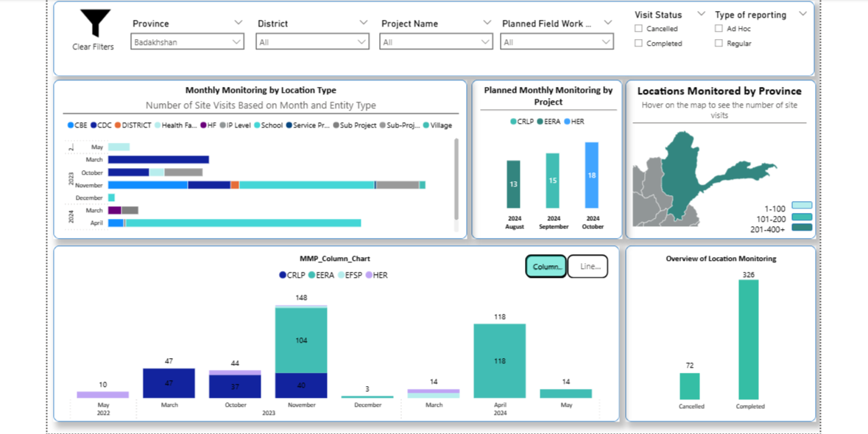
Task: Open the Planned Field Work dropdown
Action: click(x=557, y=41)
